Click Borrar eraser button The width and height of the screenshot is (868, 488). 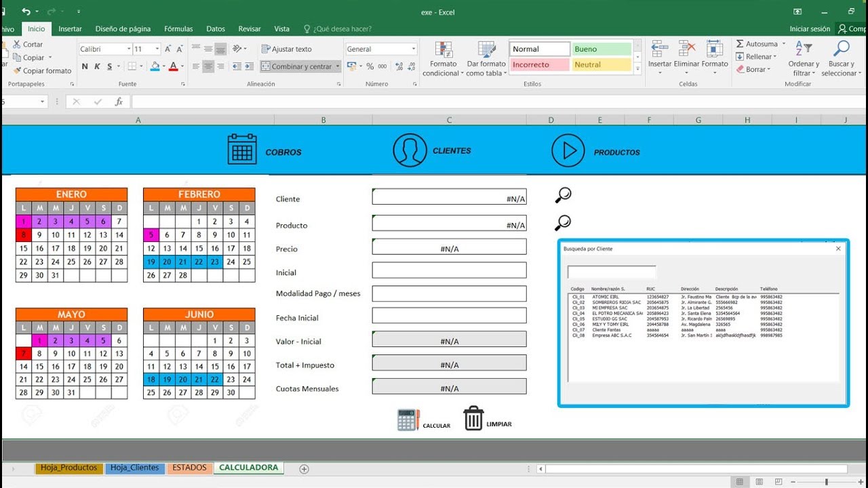click(753, 69)
